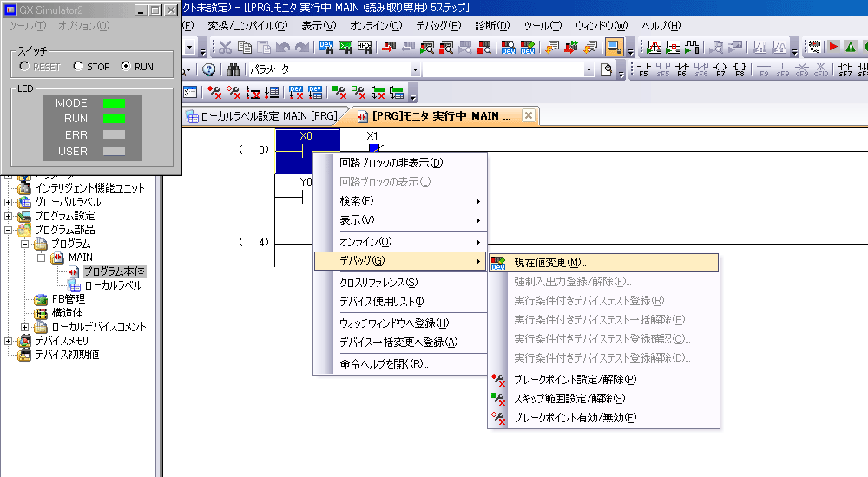Close the [PRG]モニタ 実行中 MAIN tab
868x477 pixels.
tap(529, 115)
